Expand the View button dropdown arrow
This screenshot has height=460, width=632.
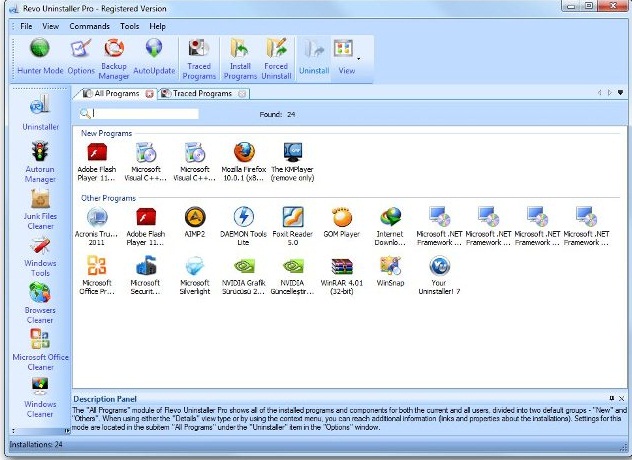pyautogui.click(x=359, y=59)
